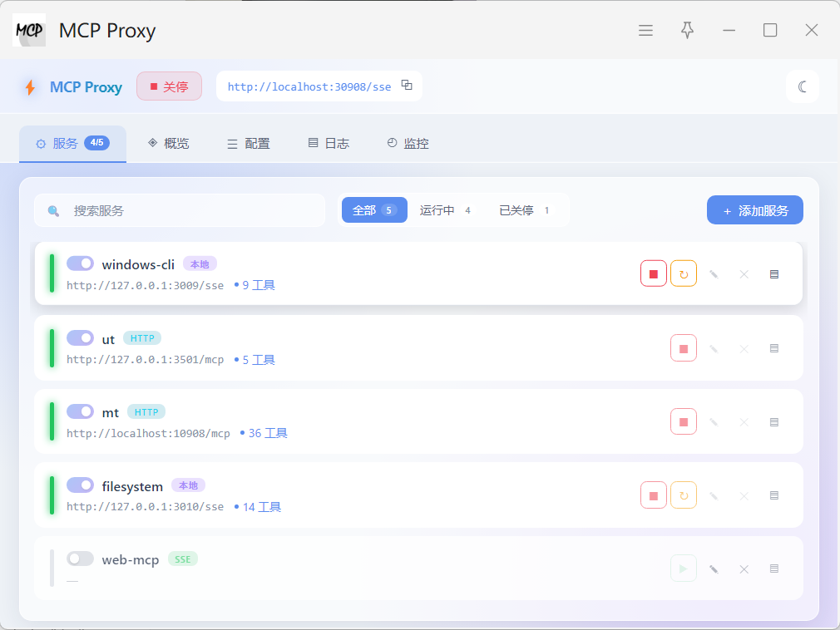Click the 本地 tag next to filesystem
The width and height of the screenshot is (840, 630).
(188, 485)
